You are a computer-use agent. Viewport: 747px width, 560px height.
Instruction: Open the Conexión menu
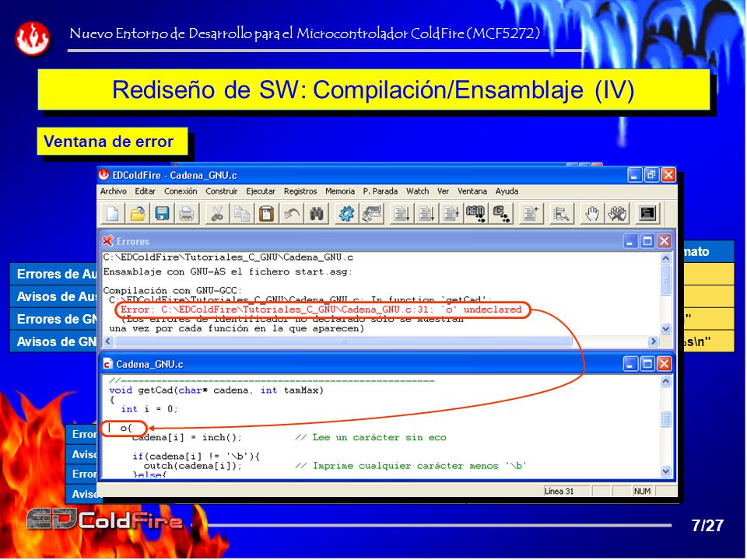[x=181, y=191]
